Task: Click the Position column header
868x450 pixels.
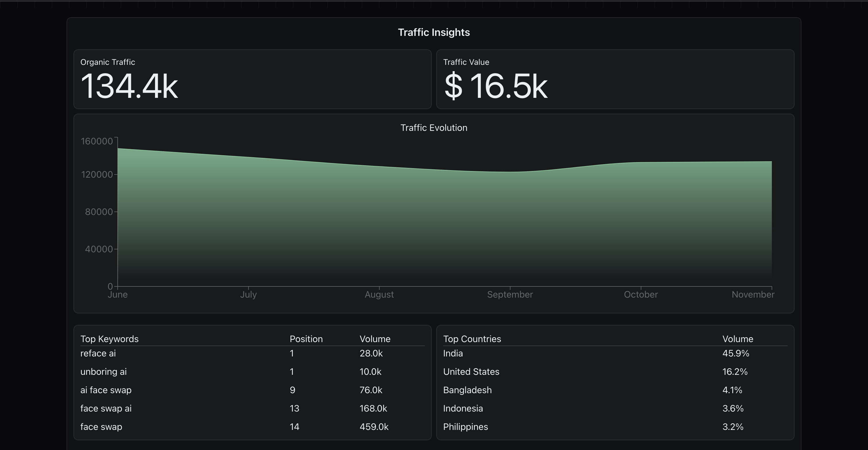Action: (306, 339)
